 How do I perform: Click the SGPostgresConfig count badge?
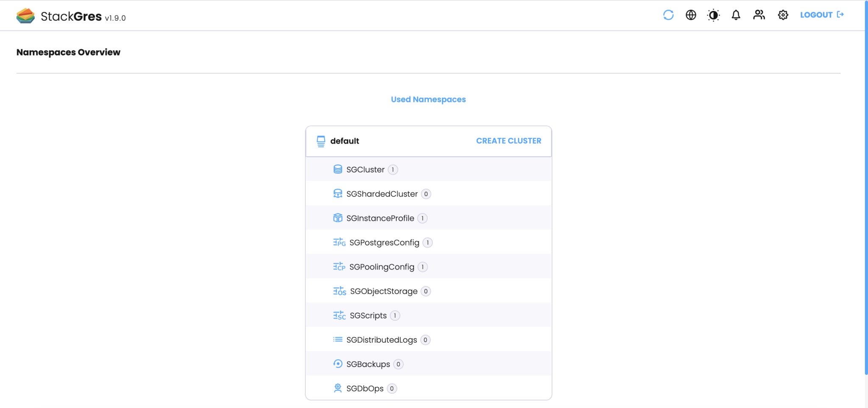click(428, 242)
